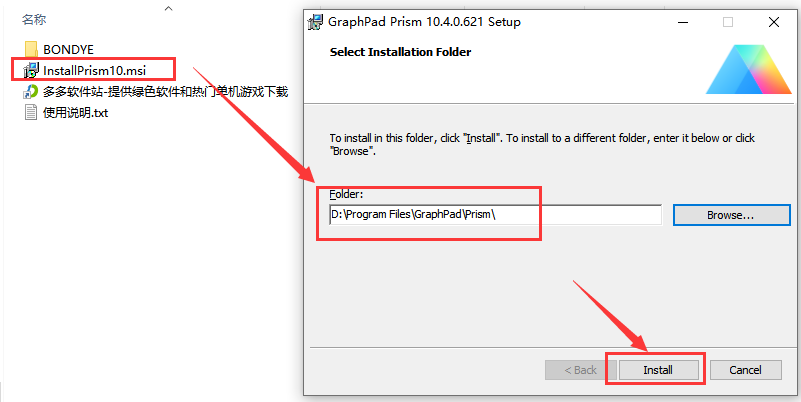Click the 使用说明.txt text file icon
The width and height of the screenshot is (801, 402).
[x=31, y=112]
